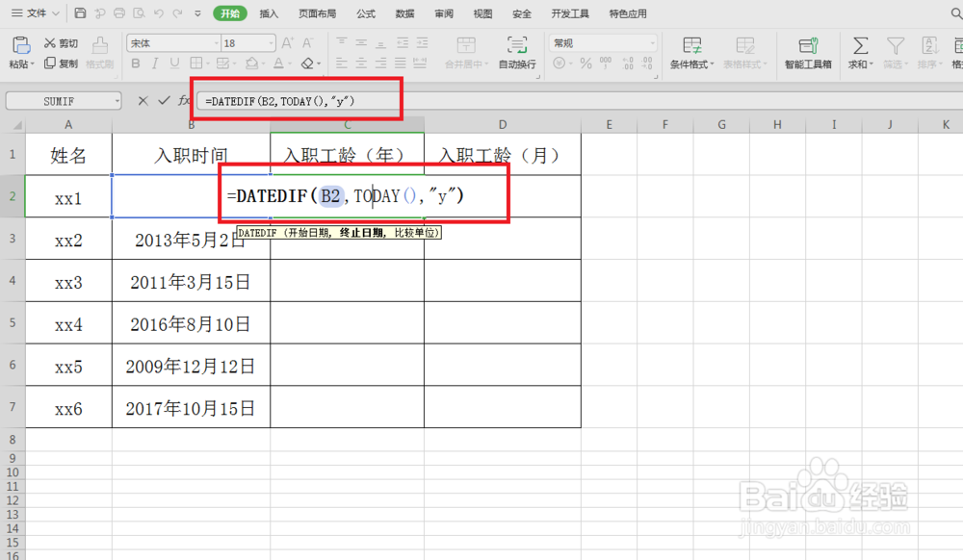Switch to the 插入 tab
The width and height of the screenshot is (963, 560).
pos(269,13)
